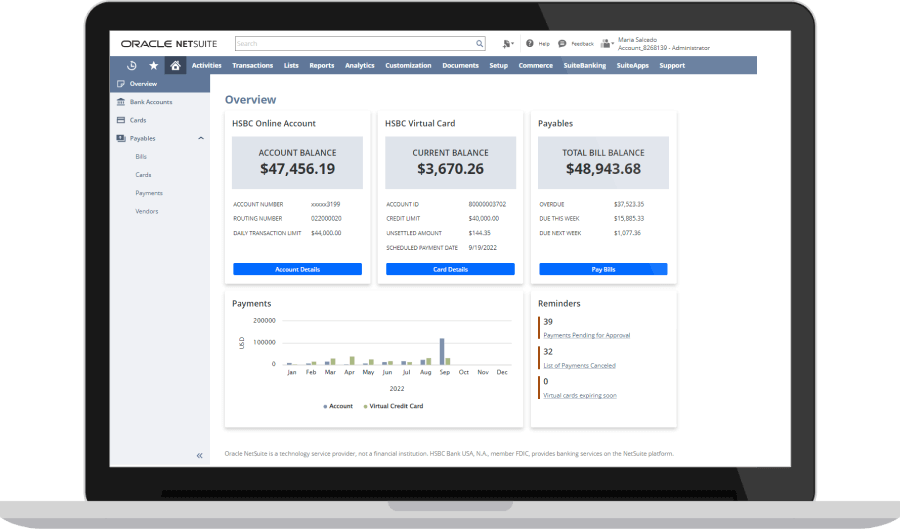This screenshot has width=900, height=529.
Task: Go to the Home icon
Action: coord(175,65)
